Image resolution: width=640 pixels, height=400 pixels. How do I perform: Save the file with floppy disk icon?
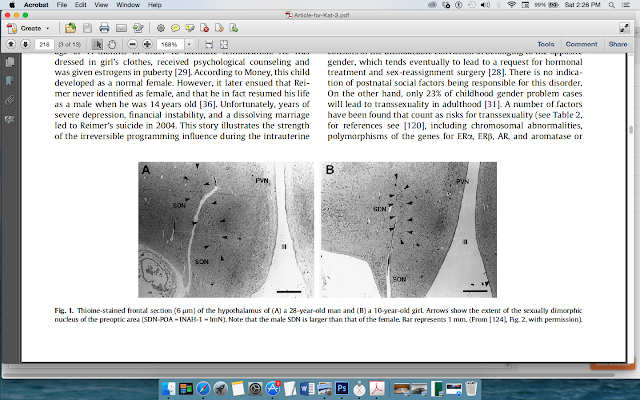87,28
